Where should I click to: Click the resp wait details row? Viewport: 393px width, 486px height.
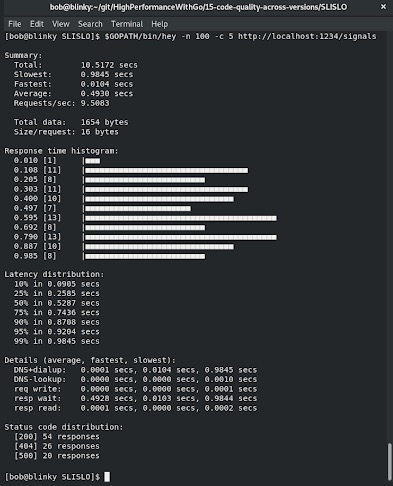[x=135, y=399]
